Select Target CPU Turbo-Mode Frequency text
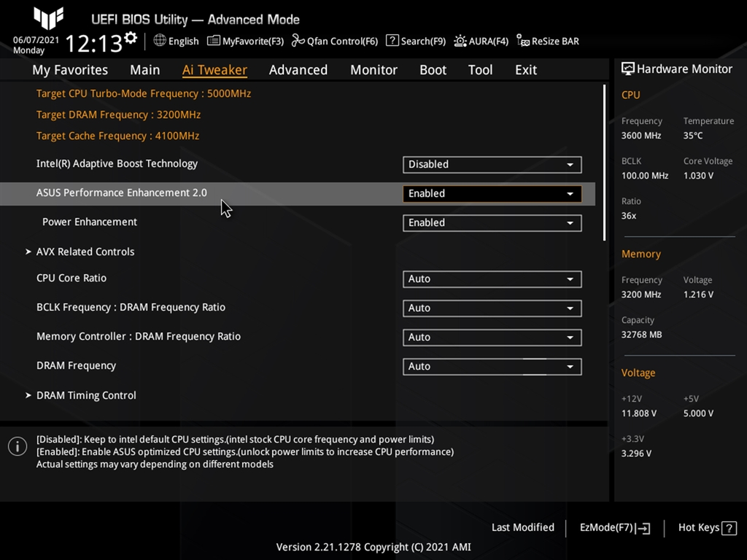Viewport: 747px width, 560px height. pyautogui.click(x=144, y=93)
